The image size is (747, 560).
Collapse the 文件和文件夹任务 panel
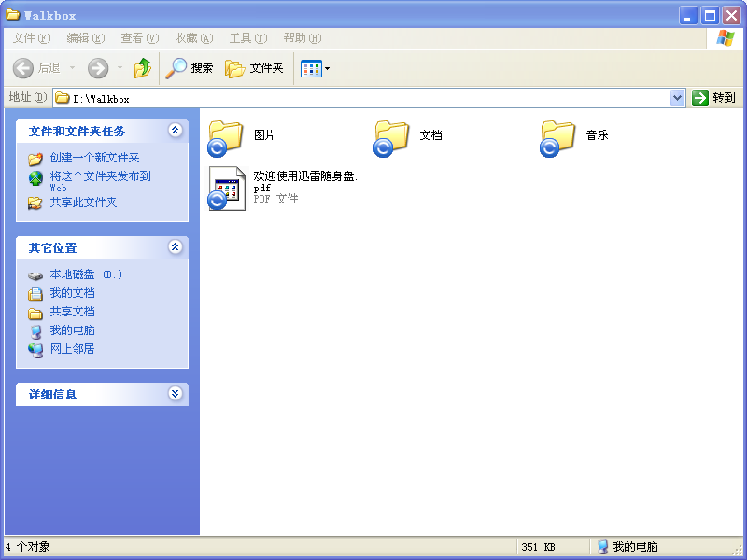176,130
